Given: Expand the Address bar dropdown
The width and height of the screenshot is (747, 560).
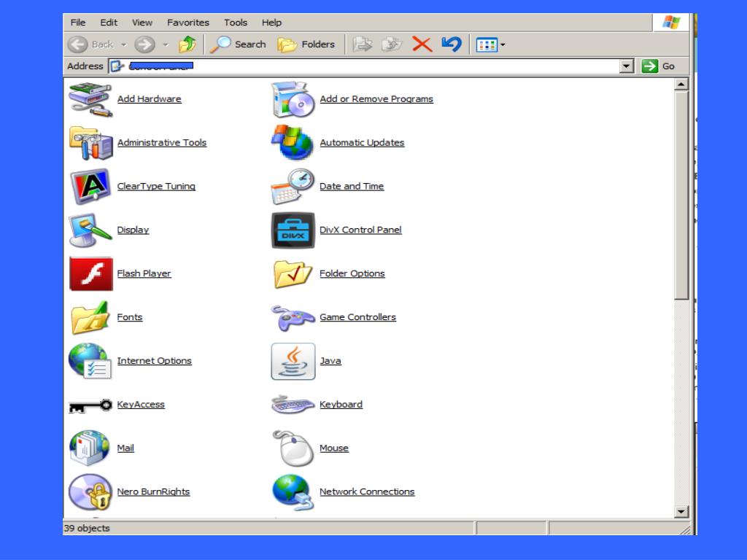Looking at the screenshot, I should [627, 66].
